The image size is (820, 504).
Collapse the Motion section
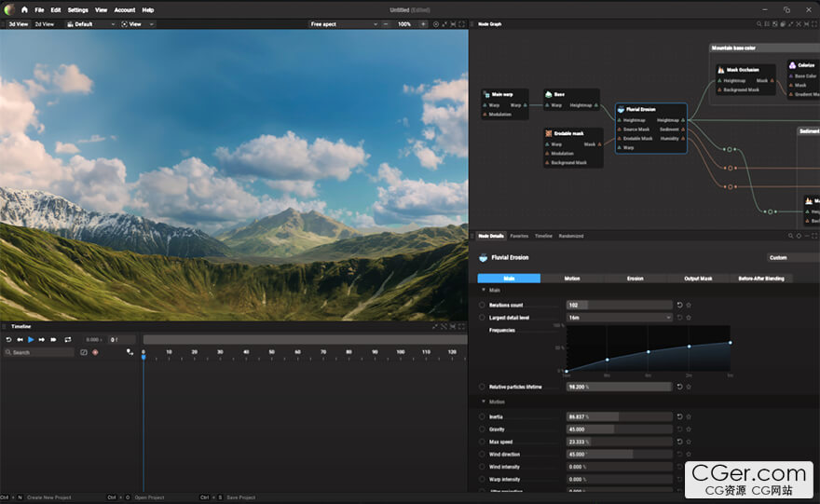click(x=484, y=402)
